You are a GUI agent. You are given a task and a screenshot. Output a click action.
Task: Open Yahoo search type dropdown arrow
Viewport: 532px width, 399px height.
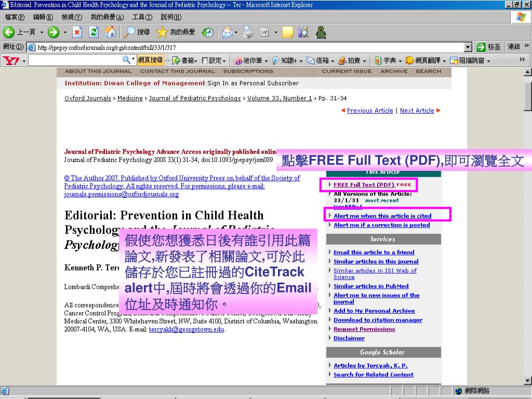coord(134,59)
